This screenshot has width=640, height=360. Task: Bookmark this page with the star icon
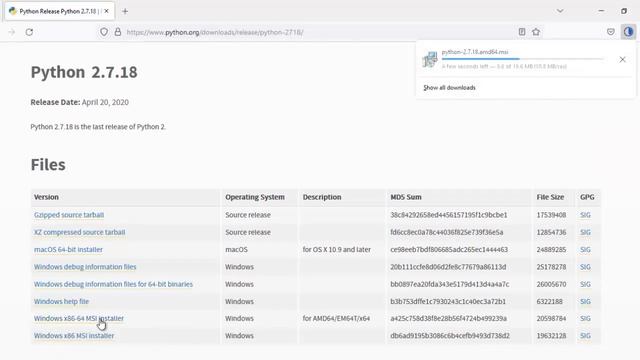click(536, 32)
